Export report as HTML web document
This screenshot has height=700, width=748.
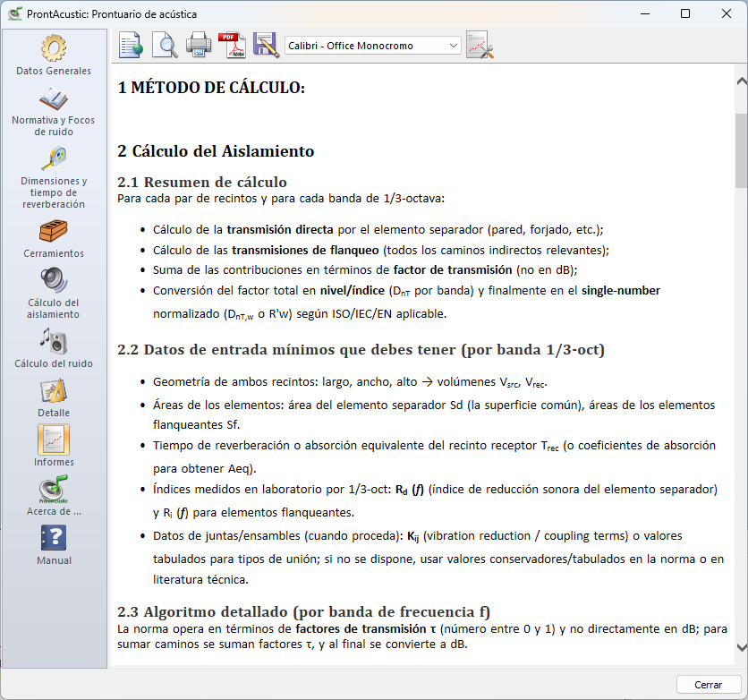point(131,45)
